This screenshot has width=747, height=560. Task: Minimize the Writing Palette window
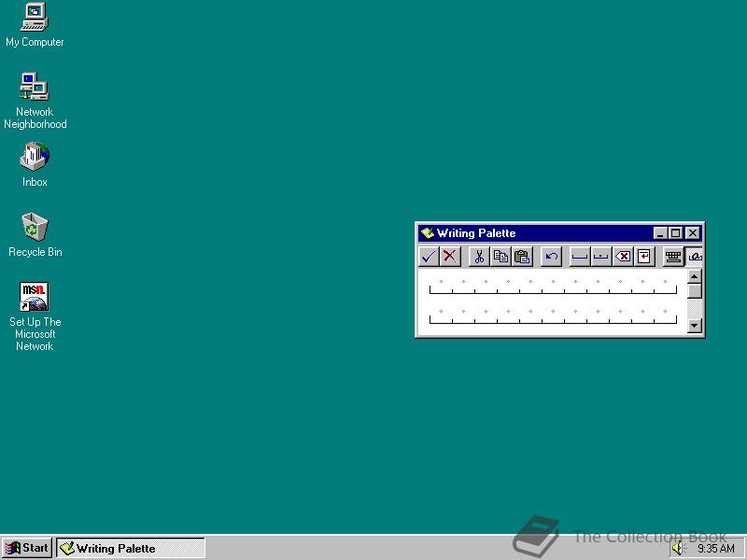coord(660,233)
